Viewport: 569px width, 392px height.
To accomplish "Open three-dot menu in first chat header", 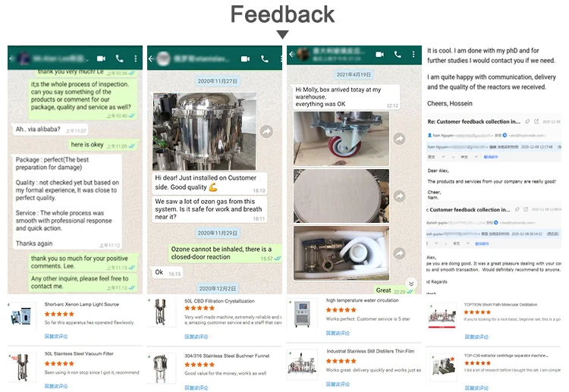I will click(x=136, y=58).
